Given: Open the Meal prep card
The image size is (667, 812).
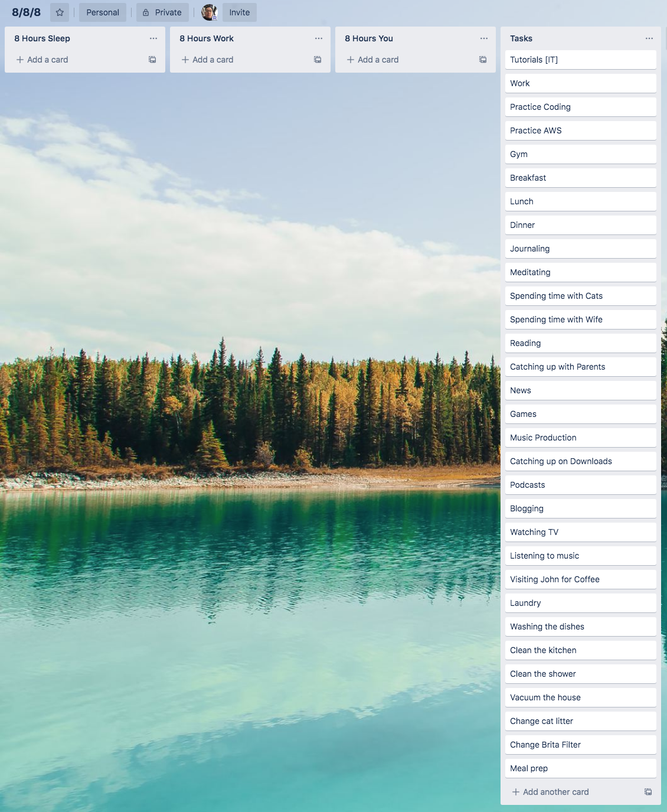Looking at the screenshot, I should (x=581, y=768).
